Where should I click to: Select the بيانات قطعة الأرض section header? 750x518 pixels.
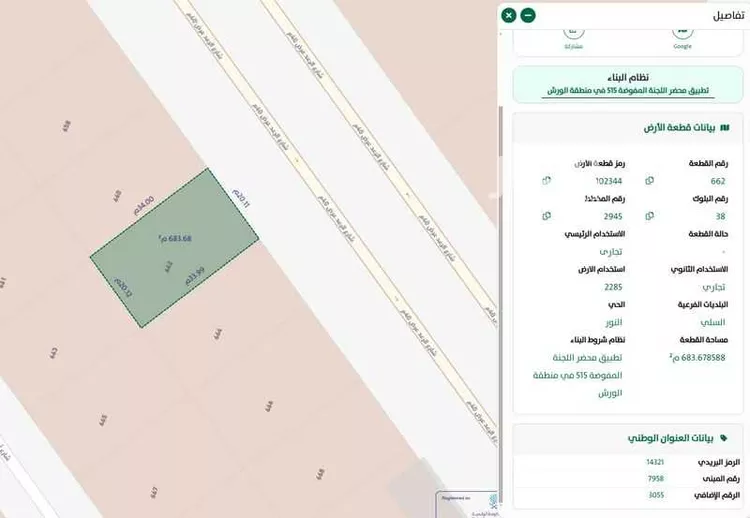pos(628,128)
